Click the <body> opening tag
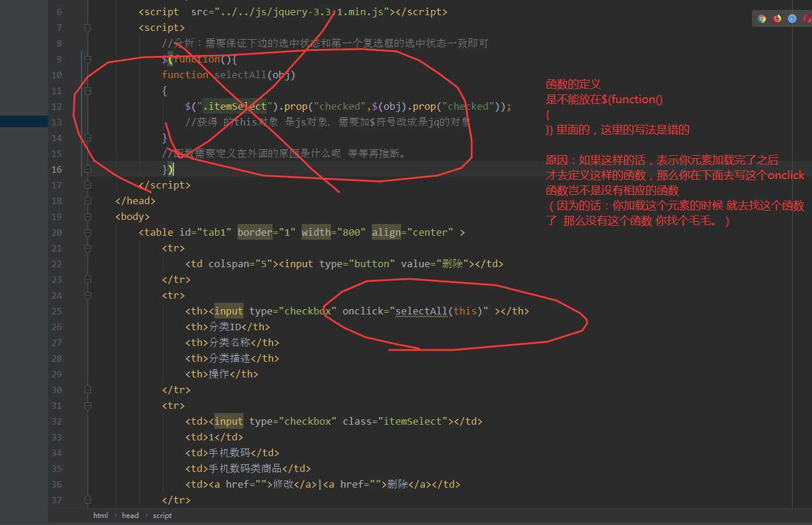Screen dimensions: 812x525 point(133,216)
